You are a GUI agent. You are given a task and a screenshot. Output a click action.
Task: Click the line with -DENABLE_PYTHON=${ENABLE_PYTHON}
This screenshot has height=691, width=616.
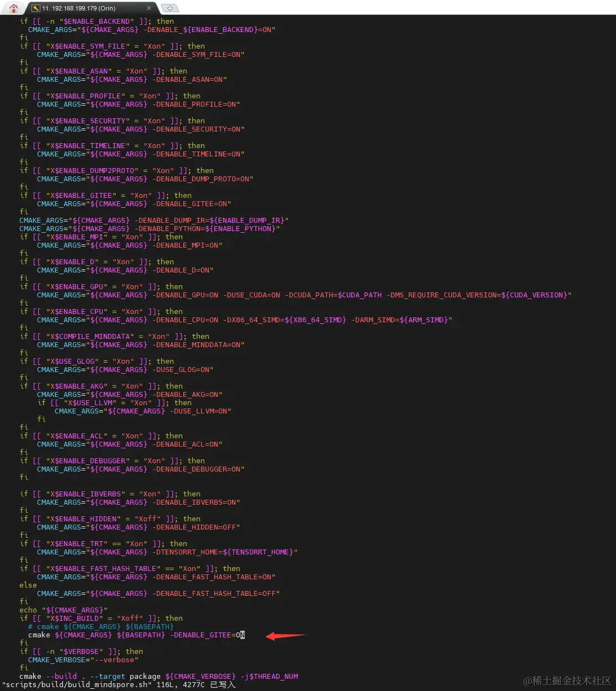pyautogui.click(x=149, y=229)
